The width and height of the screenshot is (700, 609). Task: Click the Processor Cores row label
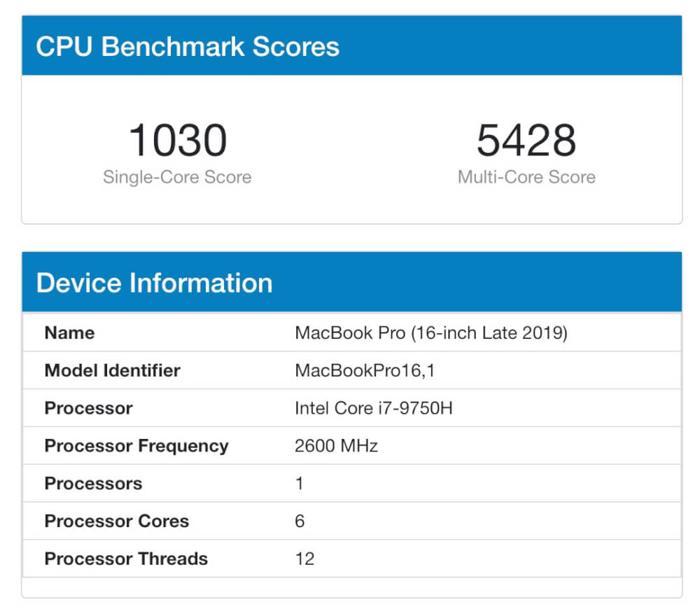click(x=117, y=521)
